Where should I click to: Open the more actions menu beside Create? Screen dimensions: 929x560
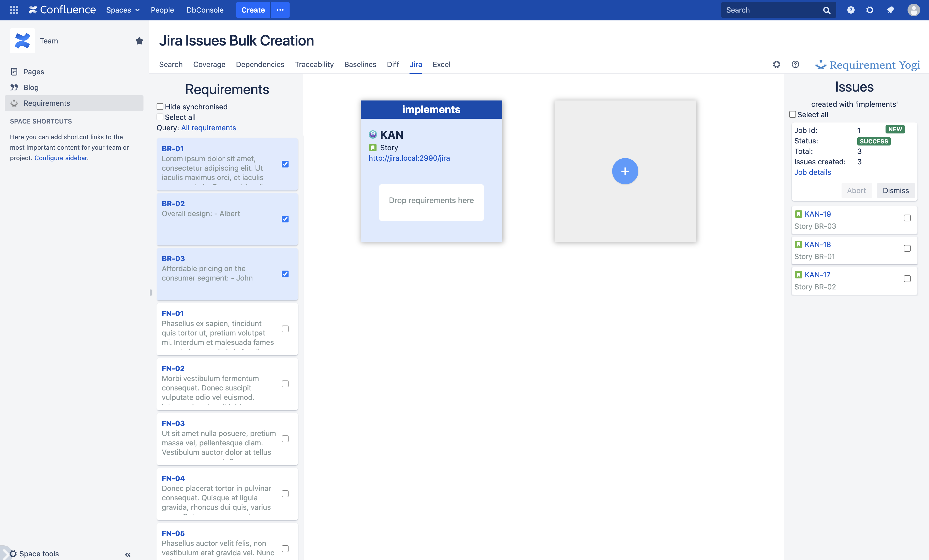[x=280, y=10]
